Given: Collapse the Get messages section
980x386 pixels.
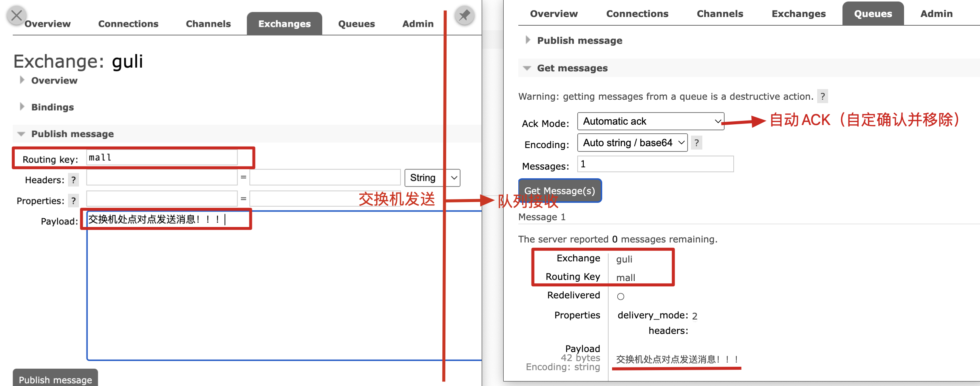Looking at the screenshot, I should [572, 68].
